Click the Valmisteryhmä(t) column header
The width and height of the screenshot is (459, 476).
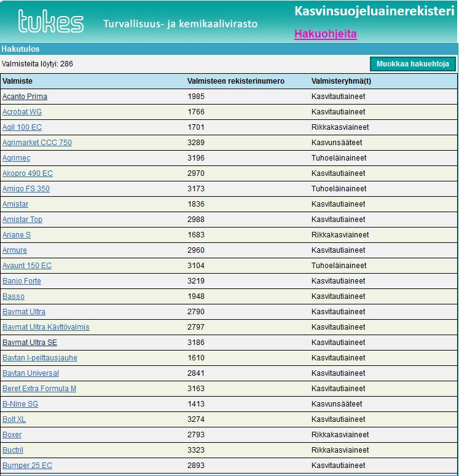click(341, 81)
